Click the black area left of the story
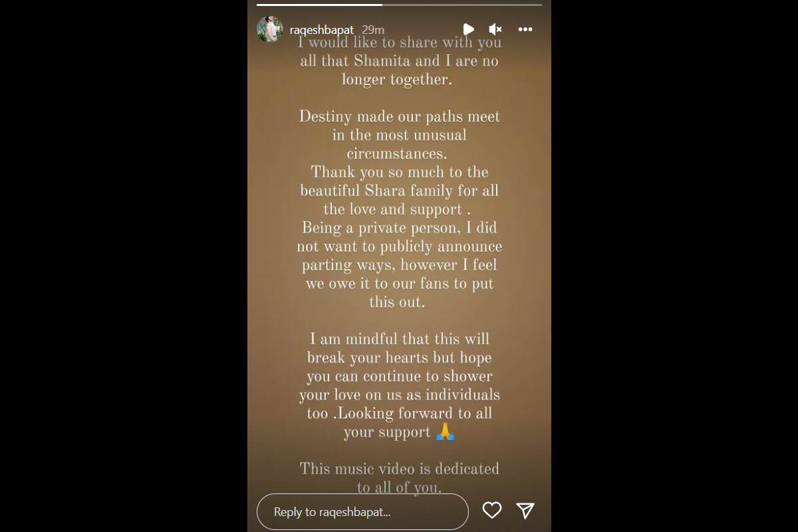Viewport: 798px width, 532px height. tap(124, 266)
